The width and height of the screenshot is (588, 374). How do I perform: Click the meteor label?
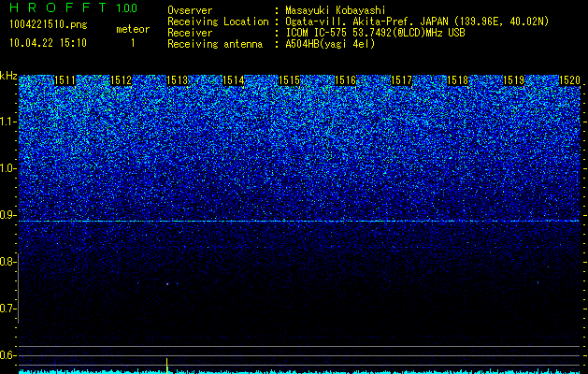(x=133, y=29)
